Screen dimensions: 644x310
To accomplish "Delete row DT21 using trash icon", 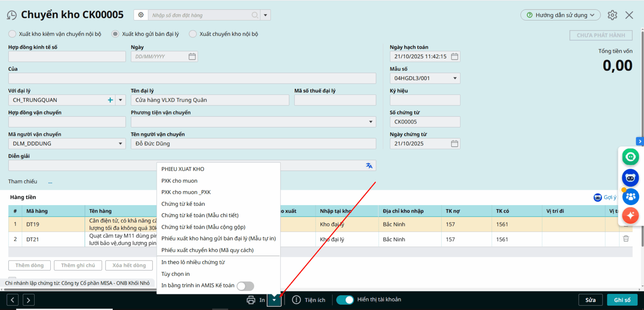I will click(626, 239).
